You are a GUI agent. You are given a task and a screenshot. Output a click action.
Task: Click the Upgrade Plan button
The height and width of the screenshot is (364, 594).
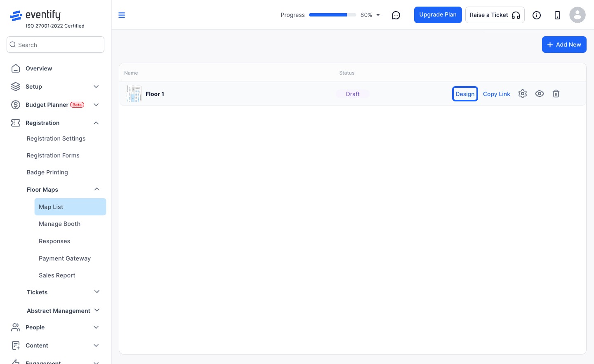click(x=438, y=15)
